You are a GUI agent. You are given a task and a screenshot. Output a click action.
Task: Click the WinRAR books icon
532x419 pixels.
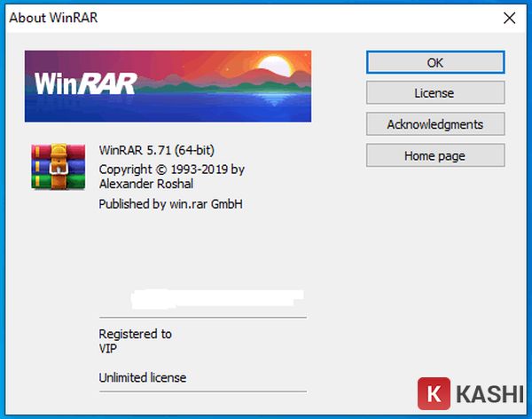pos(58,167)
